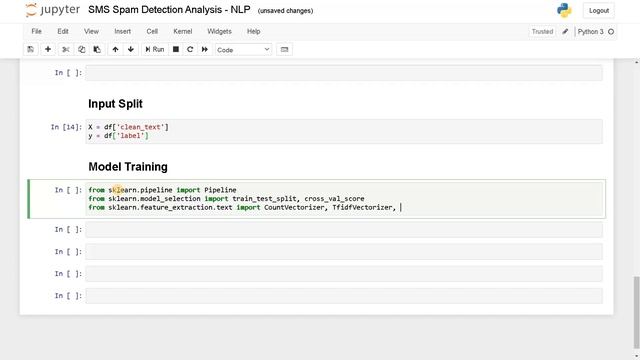Click the Model Training heading

[x=128, y=167]
